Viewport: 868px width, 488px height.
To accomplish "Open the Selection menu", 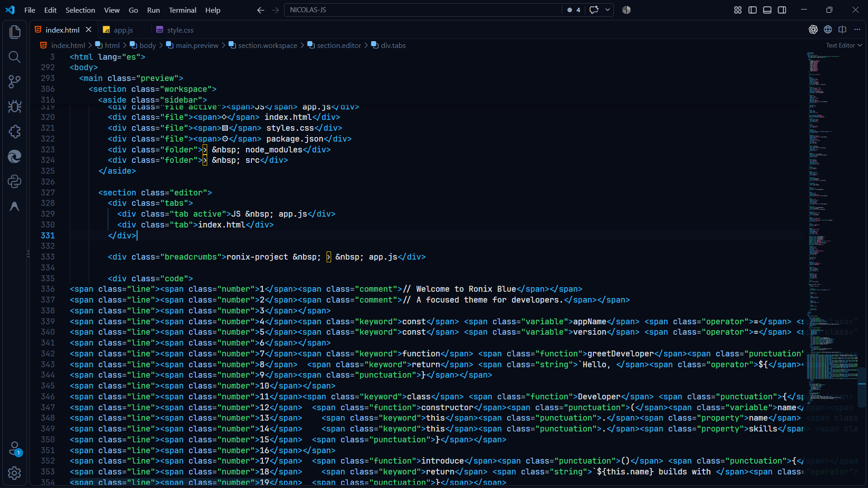I will (80, 10).
